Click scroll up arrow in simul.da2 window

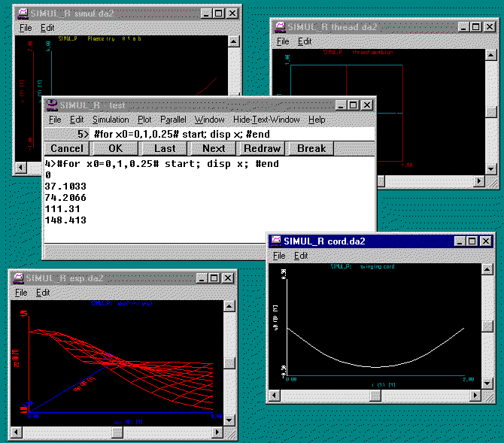pyautogui.click(x=233, y=41)
